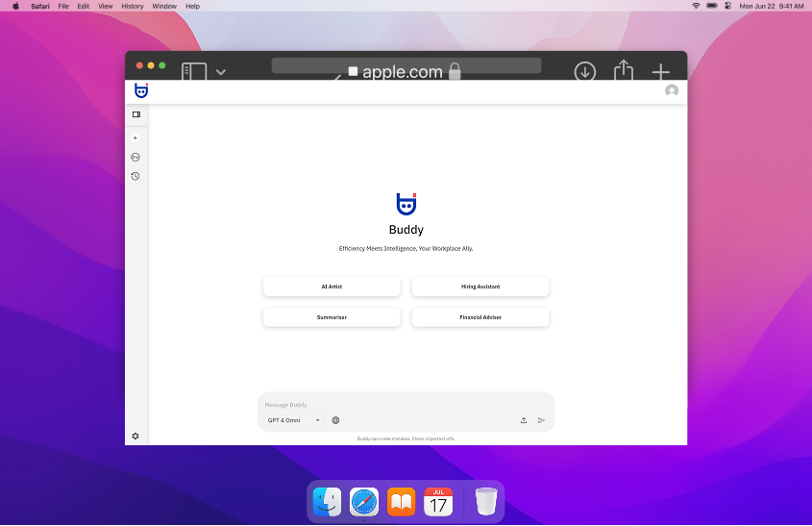
Task: Click the 'Efficiency Meets Intelligence' tagline
Action: click(406, 249)
